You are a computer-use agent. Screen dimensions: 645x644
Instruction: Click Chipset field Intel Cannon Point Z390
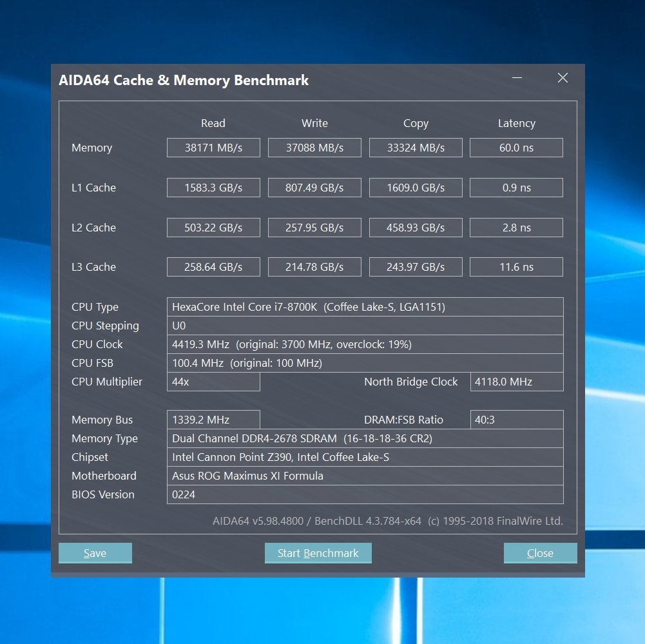point(365,457)
